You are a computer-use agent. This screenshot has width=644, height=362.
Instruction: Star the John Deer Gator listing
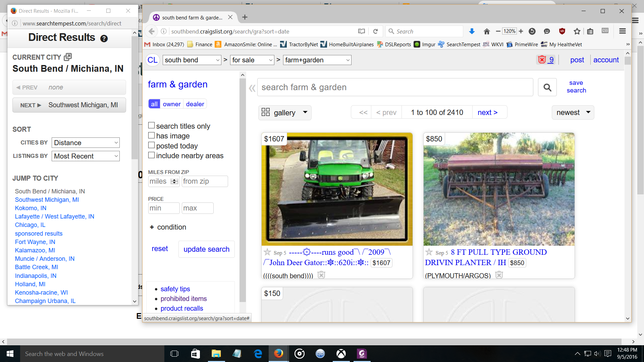(267, 252)
